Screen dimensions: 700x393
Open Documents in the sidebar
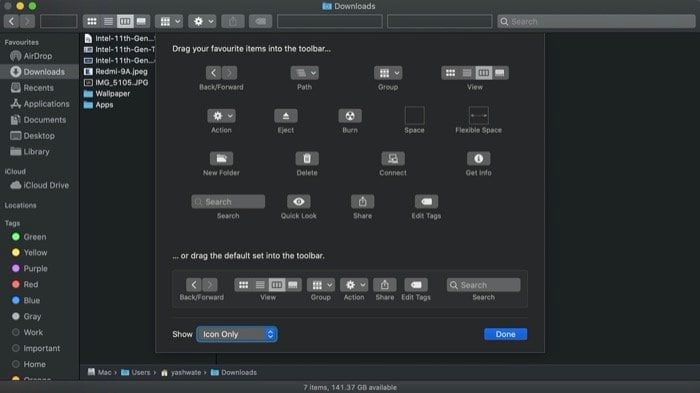click(x=39, y=120)
